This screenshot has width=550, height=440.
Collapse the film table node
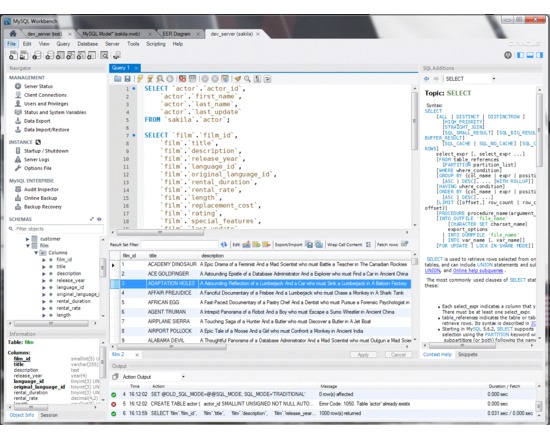click(x=28, y=246)
